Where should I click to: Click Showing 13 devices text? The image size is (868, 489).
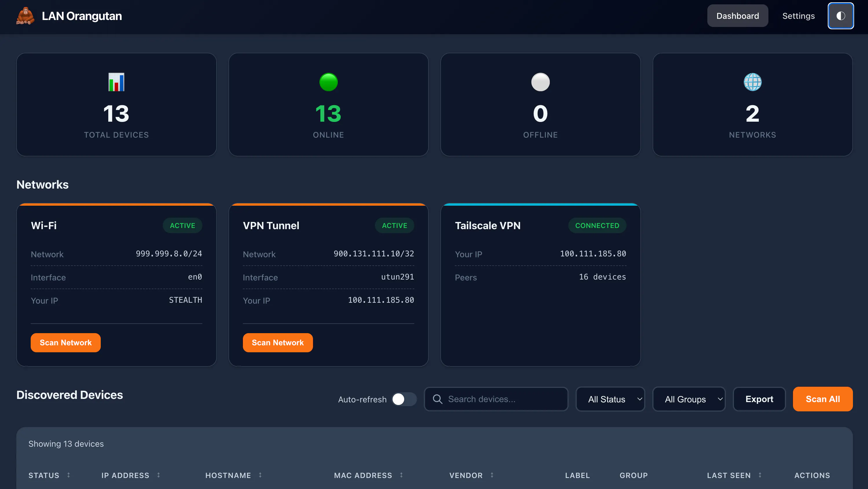pos(66,444)
